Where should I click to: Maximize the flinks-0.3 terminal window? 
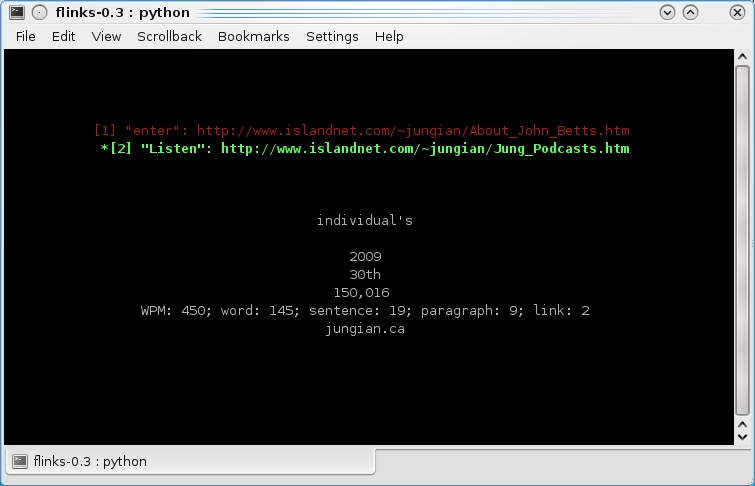(x=690, y=12)
